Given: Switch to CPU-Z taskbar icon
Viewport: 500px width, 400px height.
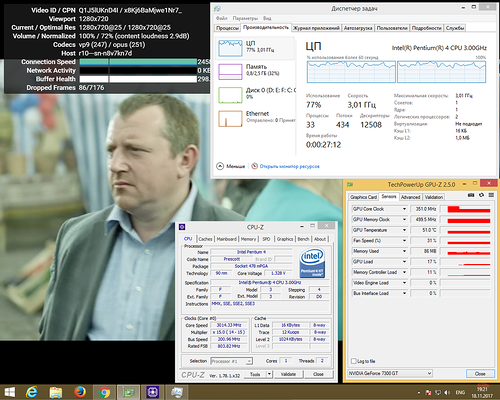Looking at the screenshot, I should 152,392.
